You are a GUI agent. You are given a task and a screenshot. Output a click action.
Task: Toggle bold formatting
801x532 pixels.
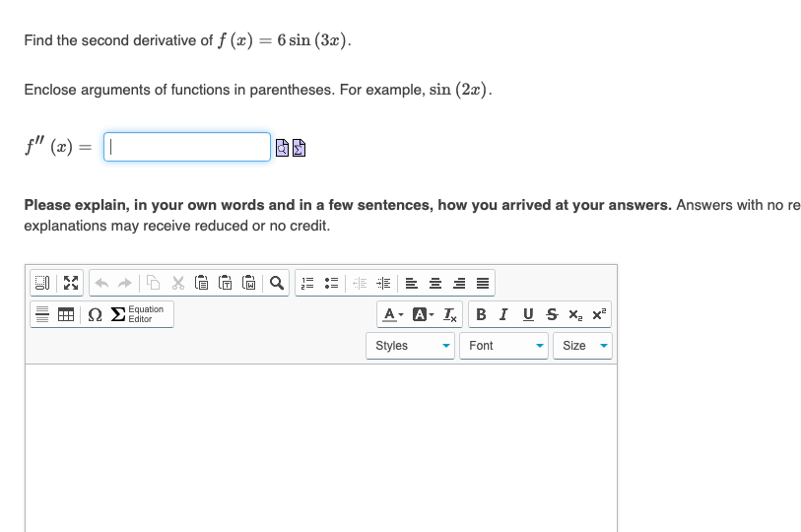(481, 314)
